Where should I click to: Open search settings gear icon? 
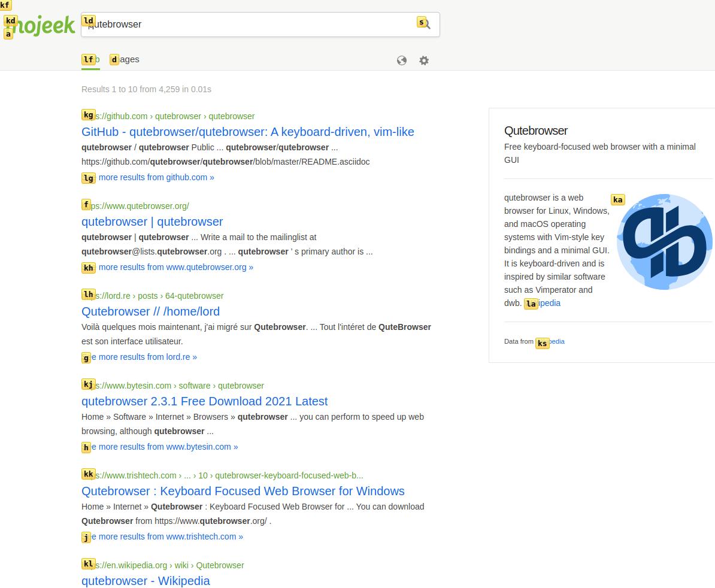(424, 60)
